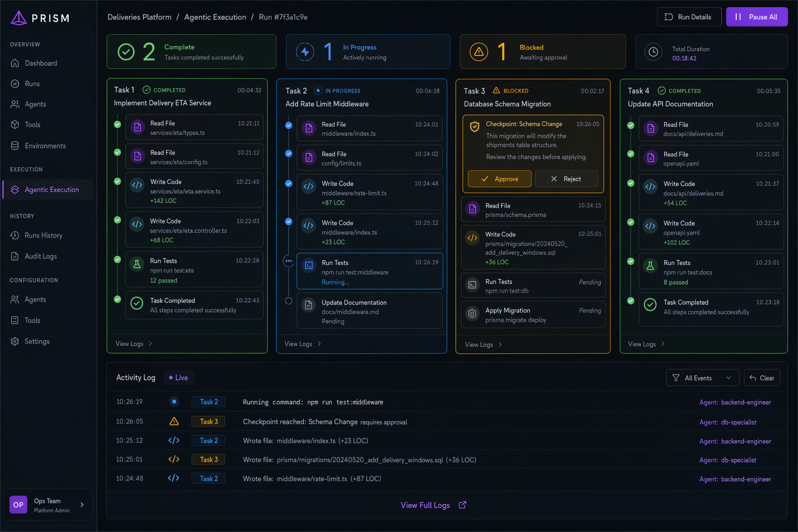This screenshot has width=798, height=532.
Task: Click shield icon on Schema Change checkpoint
Action: click(x=474, y=127)
